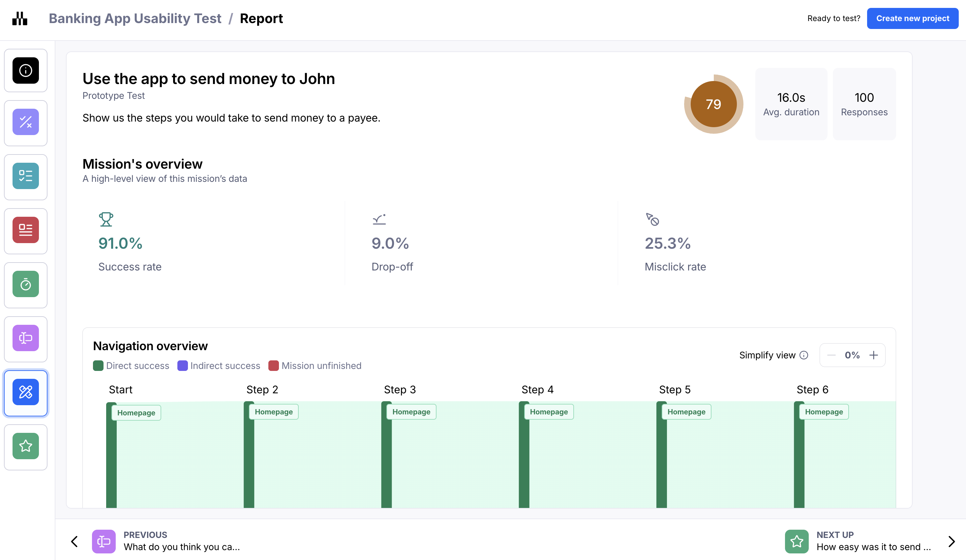Screen dimensions: 966x560
Task: Go to next block with right chevron
Action: pos(951,542)
